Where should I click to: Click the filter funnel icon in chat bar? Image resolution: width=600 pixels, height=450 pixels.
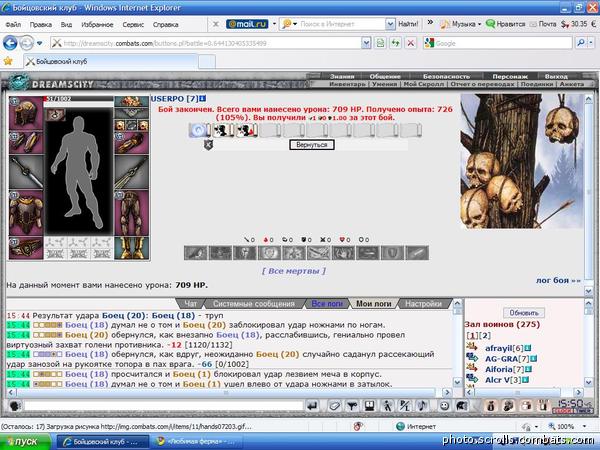tap(352, 406)
